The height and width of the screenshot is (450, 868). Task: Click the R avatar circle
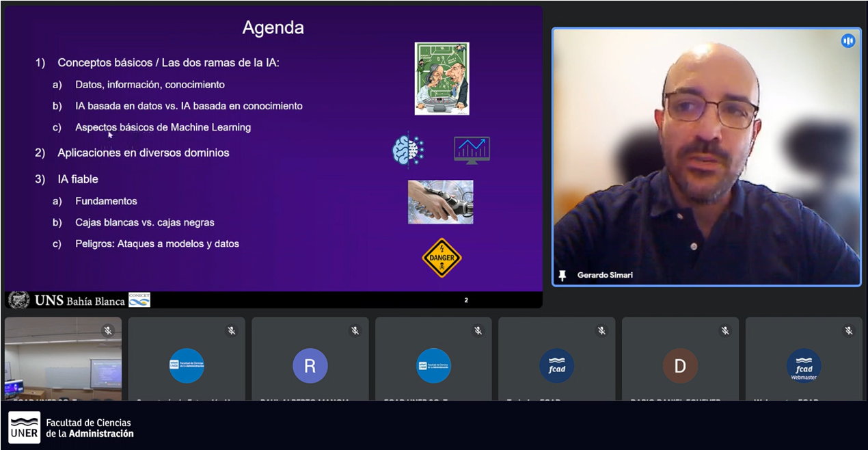coord(310,366)
